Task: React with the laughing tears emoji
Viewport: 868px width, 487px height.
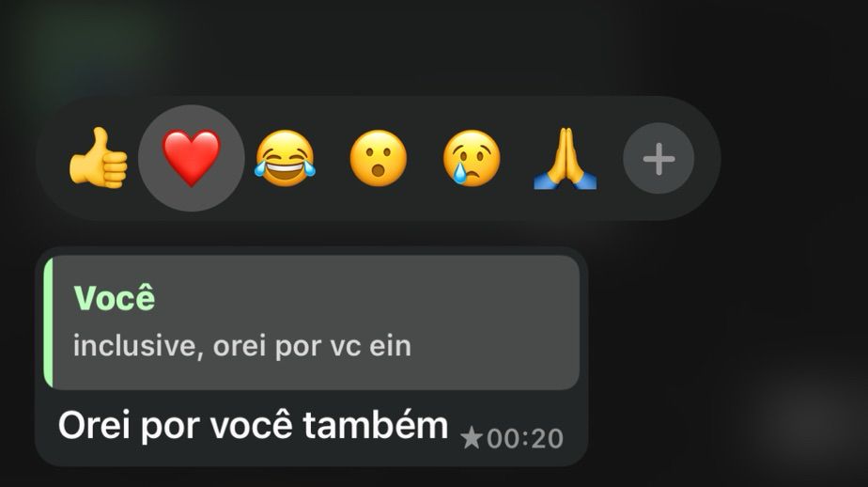Action: coord(285,159)
